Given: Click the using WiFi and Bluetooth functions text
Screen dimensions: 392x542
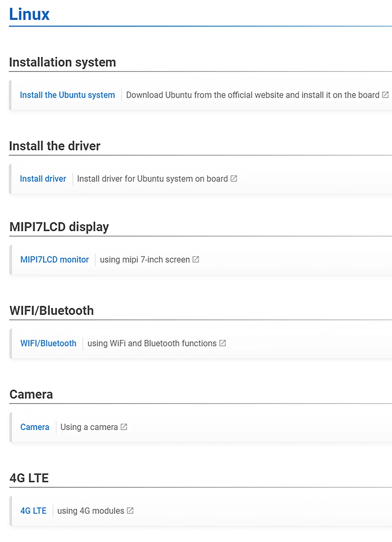Looking at the screenshot, I should coord(152,343).
